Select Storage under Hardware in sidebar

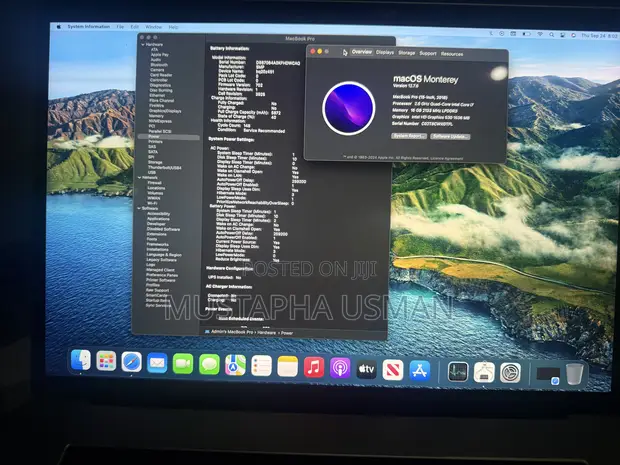tap(155, 162)
